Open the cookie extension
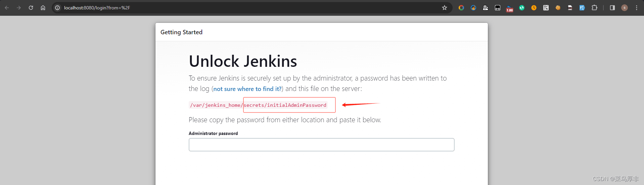 [x=558, y=8]
